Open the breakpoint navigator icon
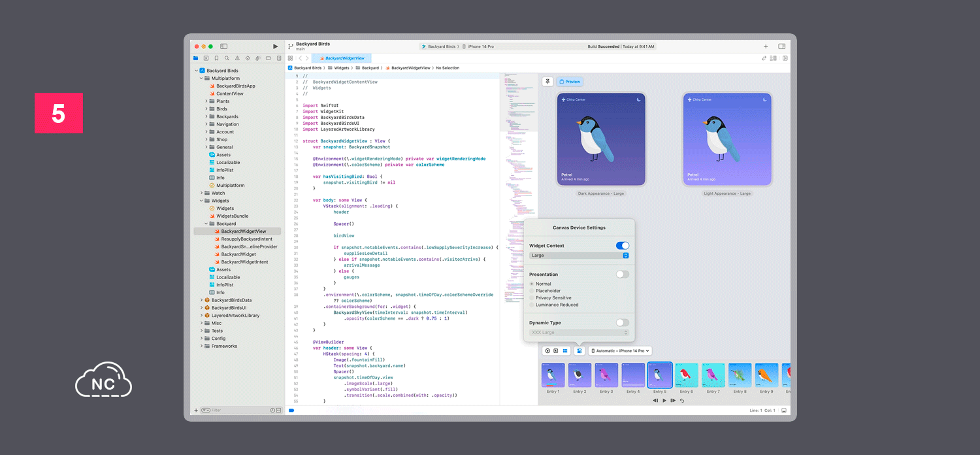Screen dimensions: 980x455 [269, 58]
